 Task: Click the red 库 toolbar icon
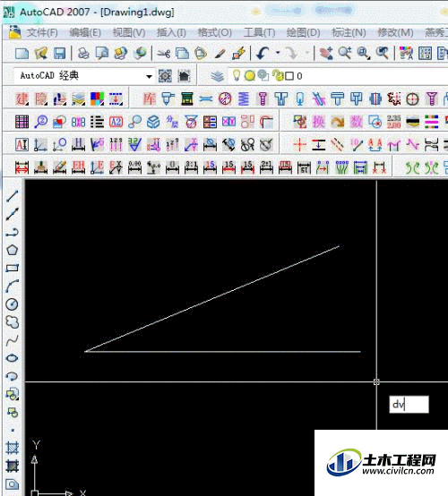(x=150, y=98)
